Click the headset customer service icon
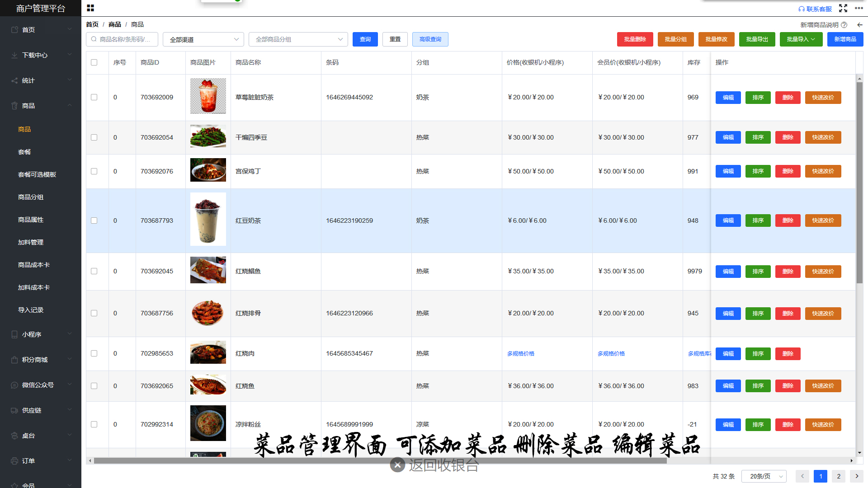The width and height of the screenshot is (868, 488). pyautogui.click(x=802, y=9)
